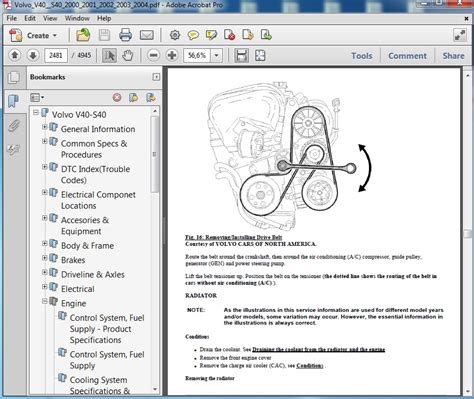474x399 pixels.
Task: Go to previous page arrow
Action: point(15,55)
